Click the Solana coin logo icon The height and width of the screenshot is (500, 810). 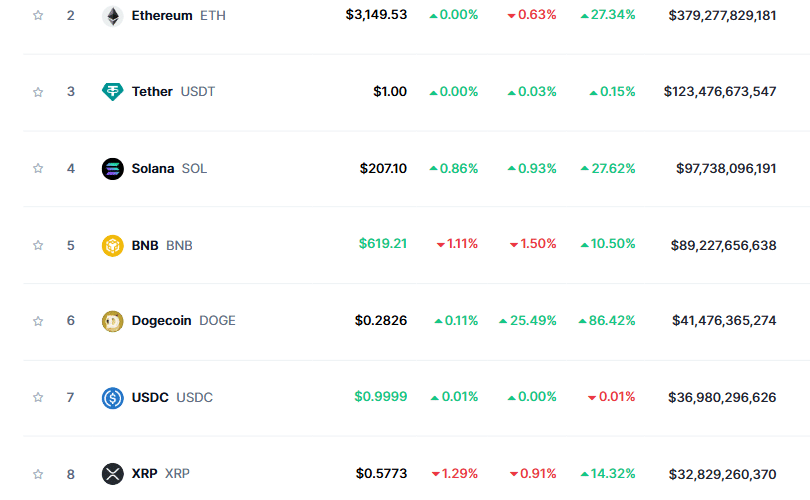click(x=113, y=168)
